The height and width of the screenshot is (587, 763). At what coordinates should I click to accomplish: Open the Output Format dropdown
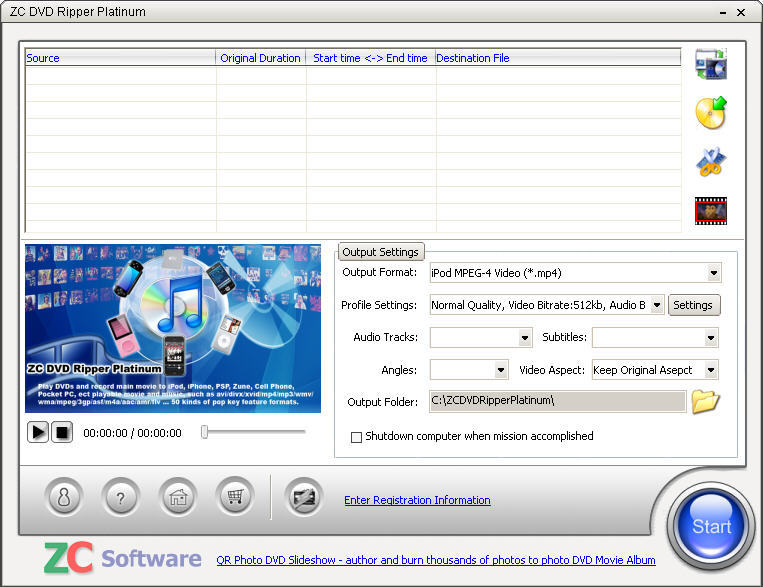713,273
